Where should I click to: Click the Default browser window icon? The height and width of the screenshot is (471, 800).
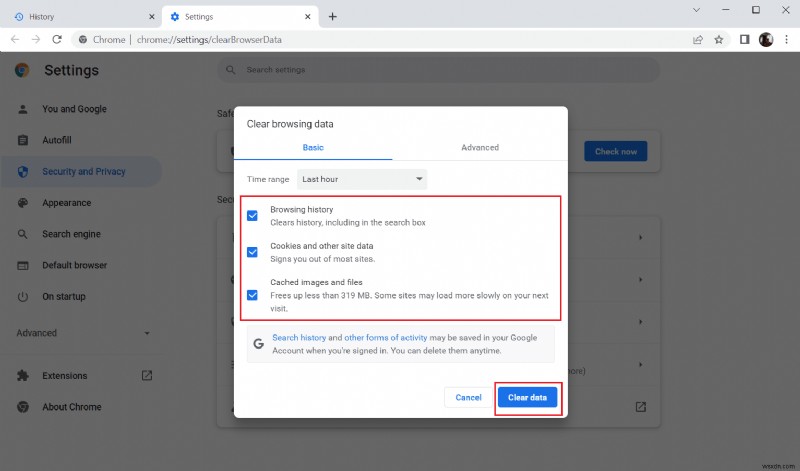(x=22, y=265)
